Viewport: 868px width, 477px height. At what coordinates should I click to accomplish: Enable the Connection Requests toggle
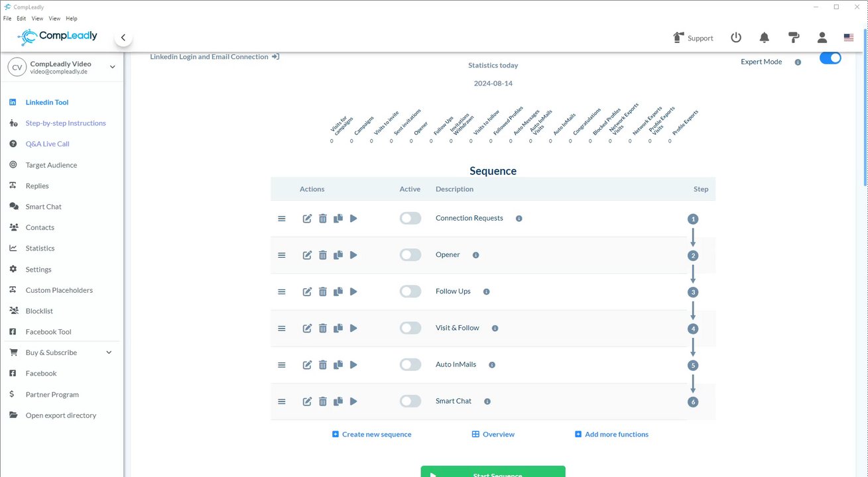tap(410, 219)
